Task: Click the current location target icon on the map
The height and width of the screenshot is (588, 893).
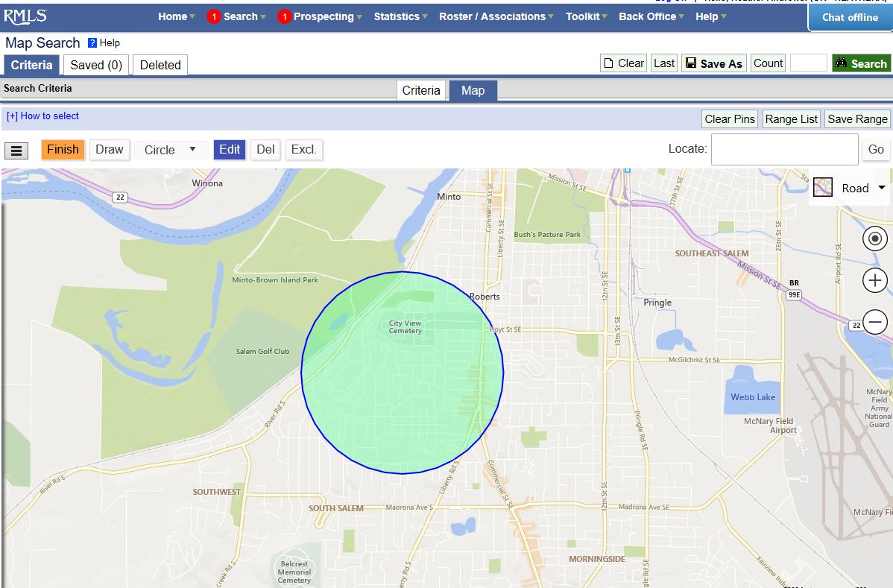Action: click(x=874, y=238)
